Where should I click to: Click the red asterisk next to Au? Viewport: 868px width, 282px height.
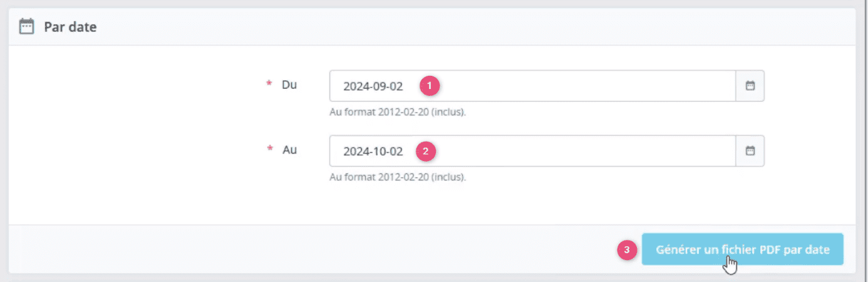click(270, 150)
